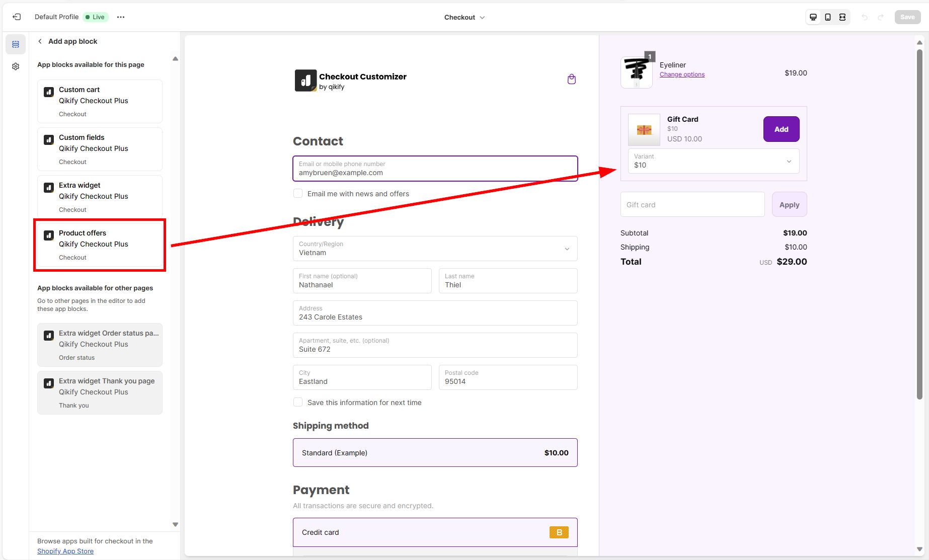
Task: Click the Email or mobile phone field
Action: 435,169
